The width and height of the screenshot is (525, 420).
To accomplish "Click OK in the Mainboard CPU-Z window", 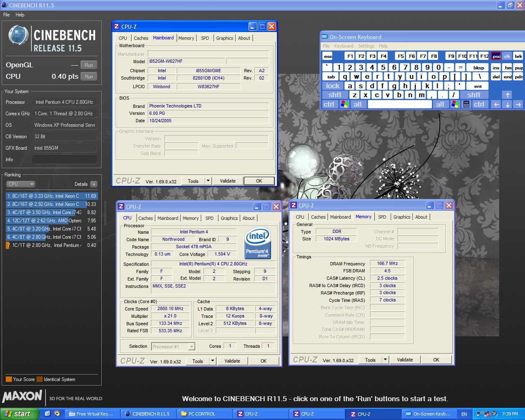I will [259, 181].
